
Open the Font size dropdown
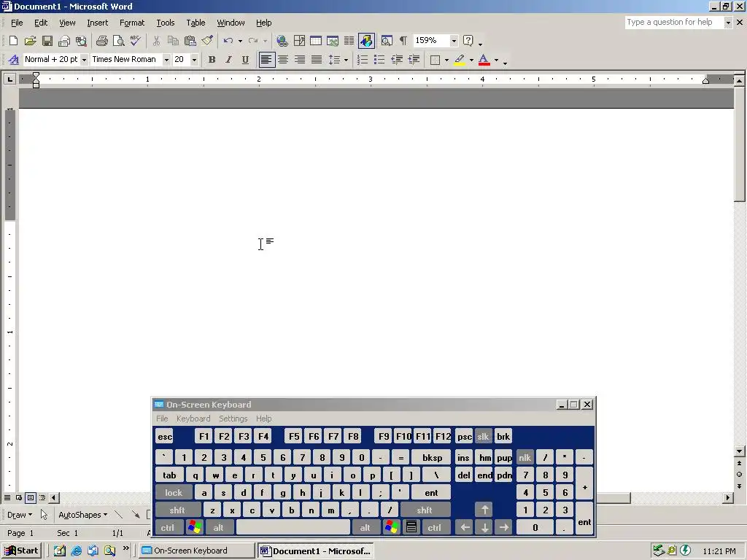click(x=194, y=60)
